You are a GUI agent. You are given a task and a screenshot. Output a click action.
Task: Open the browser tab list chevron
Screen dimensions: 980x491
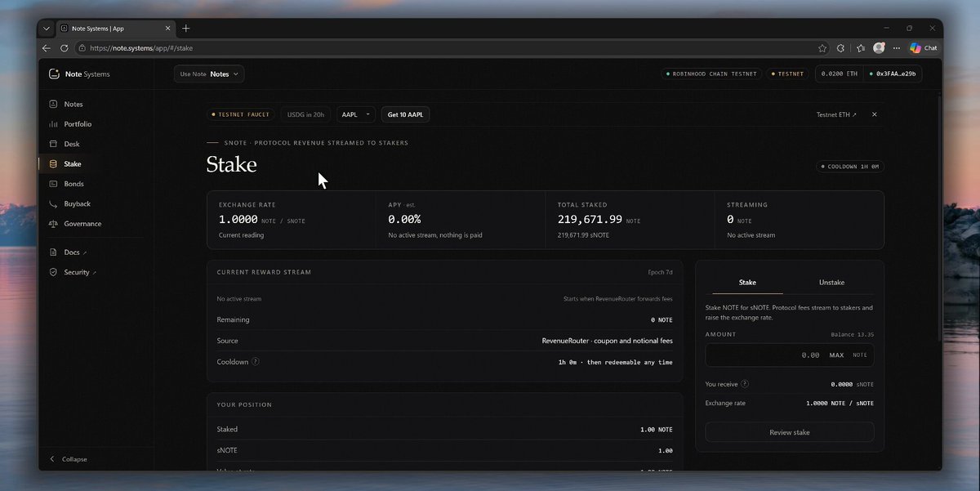coord(47,29)
